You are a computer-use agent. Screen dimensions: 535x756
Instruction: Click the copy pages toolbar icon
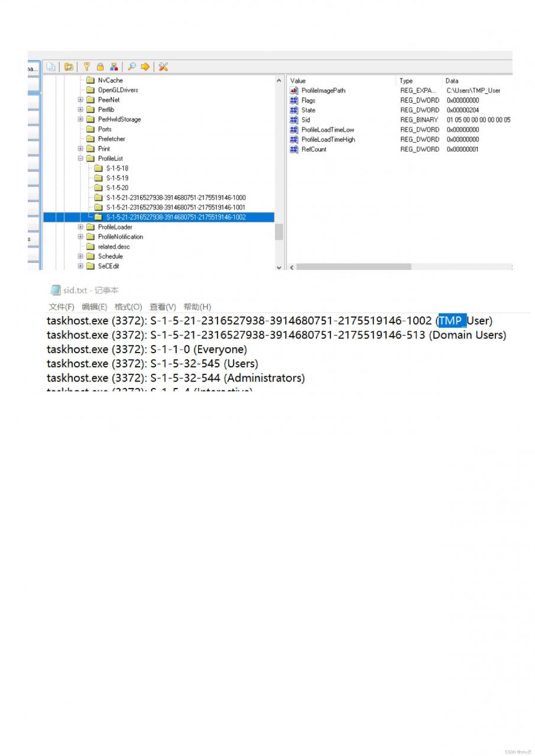pyautogui.click(x=51, y=67)
